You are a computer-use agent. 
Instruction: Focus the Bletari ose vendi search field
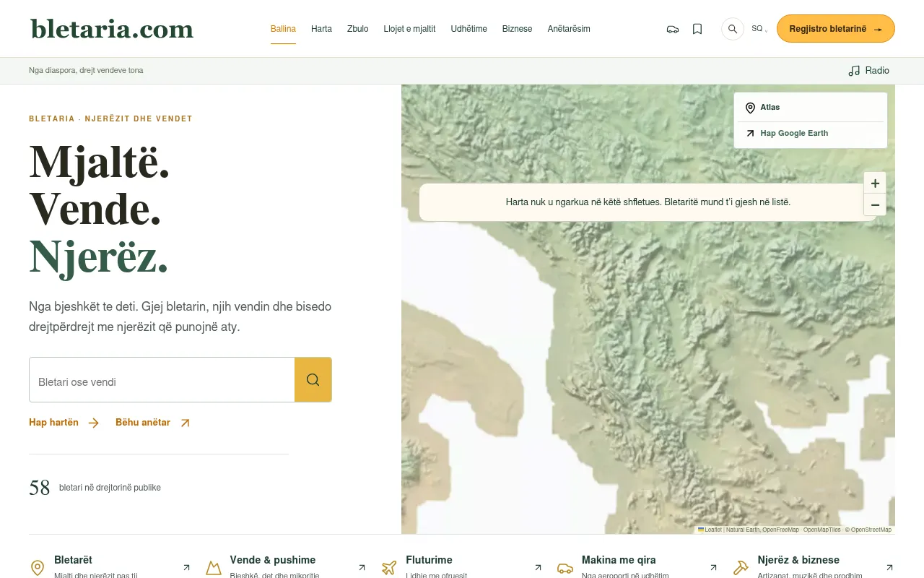click(x=162, y=380)
